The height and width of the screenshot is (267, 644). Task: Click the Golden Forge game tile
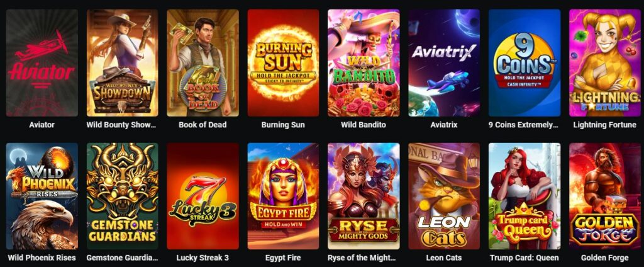coord(605,196)
